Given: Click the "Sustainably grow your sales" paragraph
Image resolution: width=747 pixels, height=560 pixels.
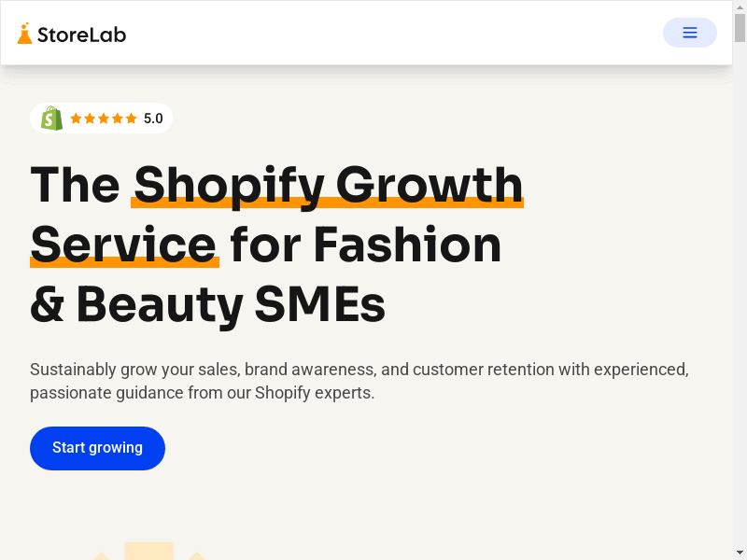Looking at the screenshot, I should (359, 381).
